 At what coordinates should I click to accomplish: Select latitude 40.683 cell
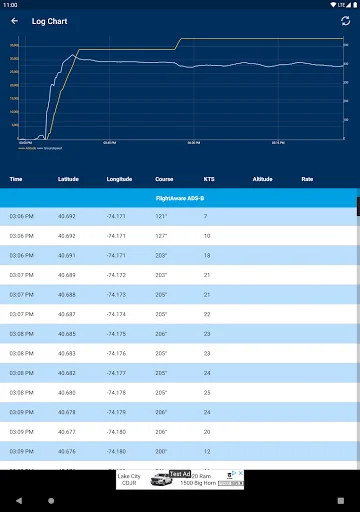(67, 354)
